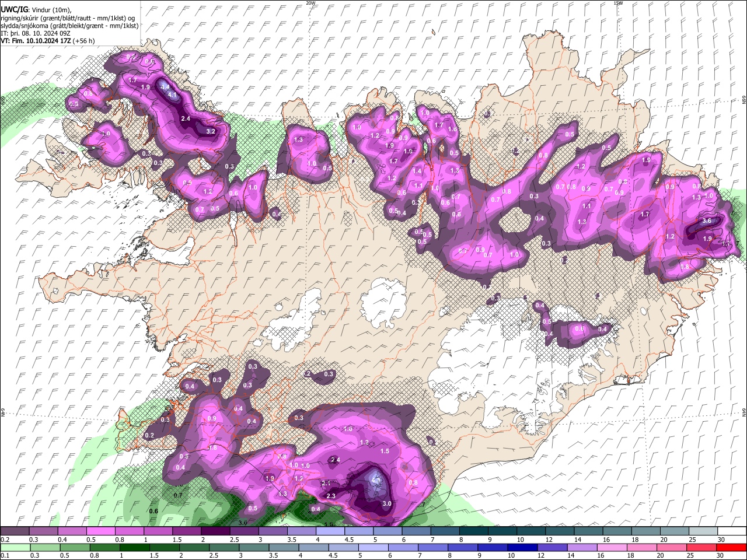
Task: Click the 3.2 snowfall value in northwest
Action: pyautogui.click(x=211, y=132)
